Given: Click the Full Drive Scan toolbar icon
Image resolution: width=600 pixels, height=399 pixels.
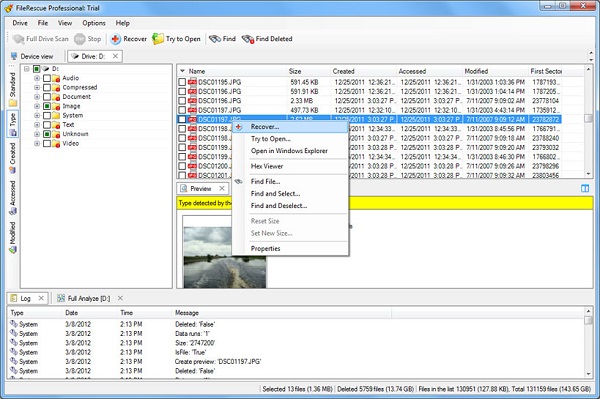Looking at the screenshot, I should point(18,39).
